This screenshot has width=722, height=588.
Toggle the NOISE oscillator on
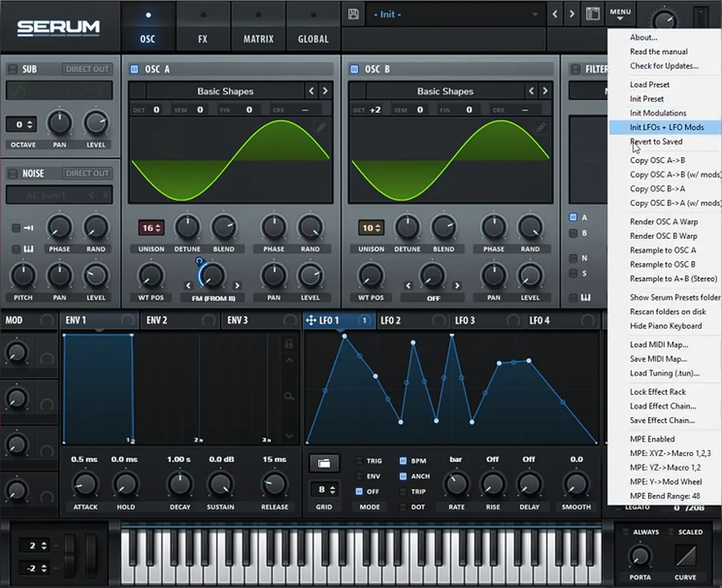click(12, 173)
